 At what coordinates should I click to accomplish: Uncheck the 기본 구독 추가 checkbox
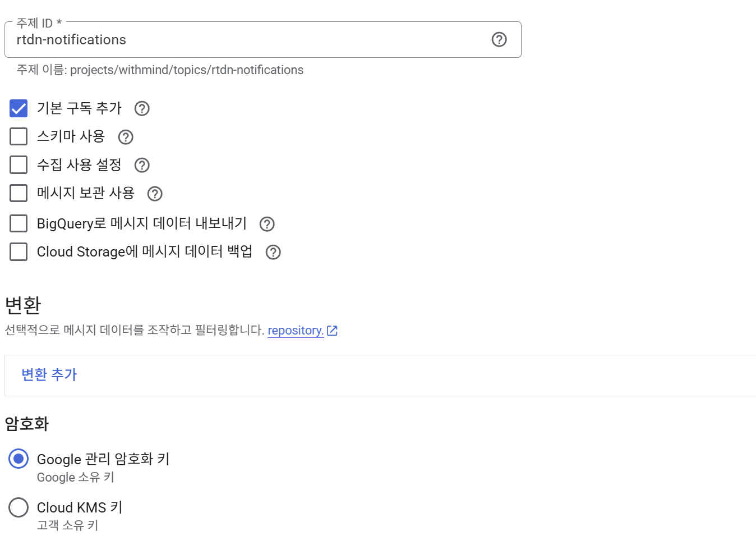pyautogui.click(x=19, y=108)
